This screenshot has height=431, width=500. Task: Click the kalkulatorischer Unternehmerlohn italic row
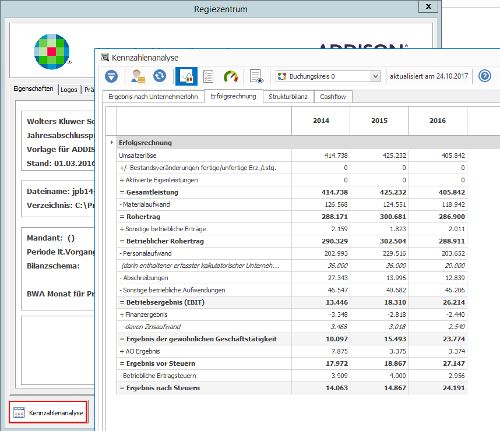201,266
